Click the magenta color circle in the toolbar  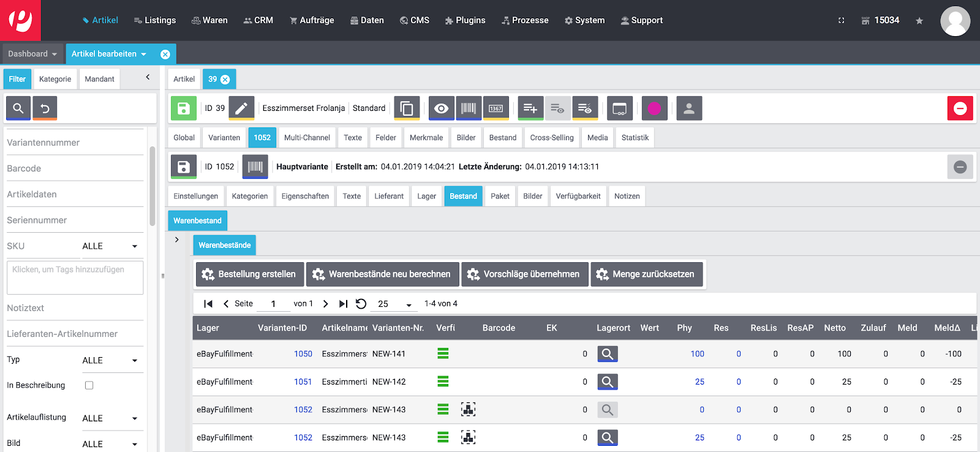coord(654,108)
